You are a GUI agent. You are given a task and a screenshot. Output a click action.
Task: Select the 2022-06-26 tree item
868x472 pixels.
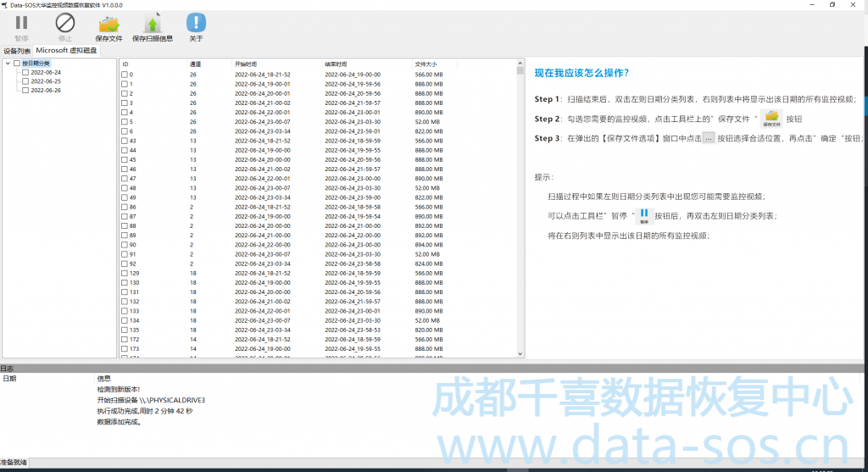coord(46,90)
